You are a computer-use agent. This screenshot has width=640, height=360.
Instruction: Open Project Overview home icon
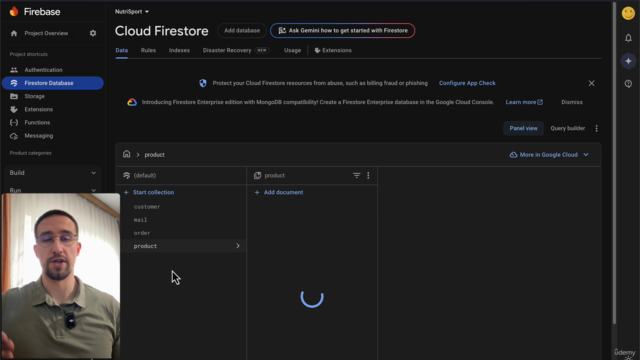[x=14, y=33]
